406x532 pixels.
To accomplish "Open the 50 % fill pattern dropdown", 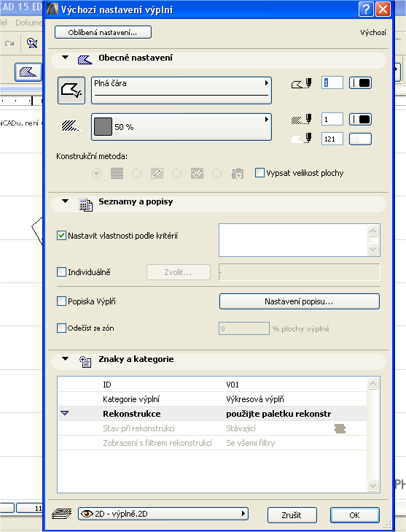I will [x=181, y=127].
